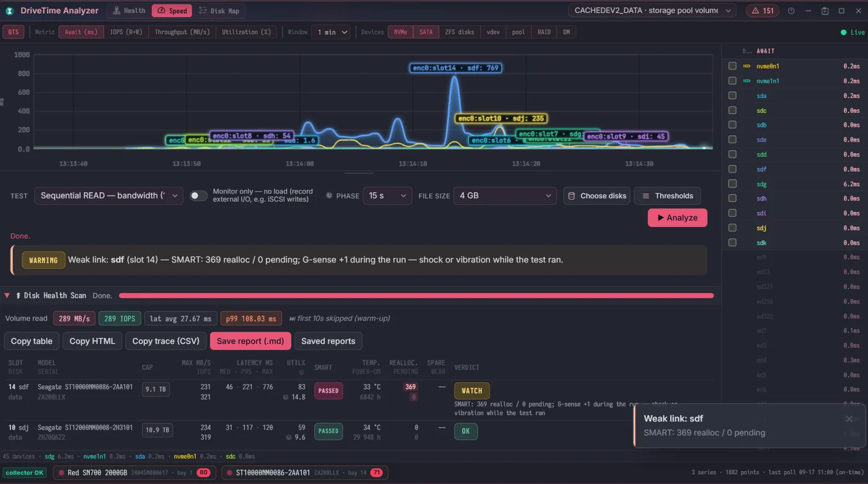
Task: Check the sdg device checkbox
Action: click(732, 184)
